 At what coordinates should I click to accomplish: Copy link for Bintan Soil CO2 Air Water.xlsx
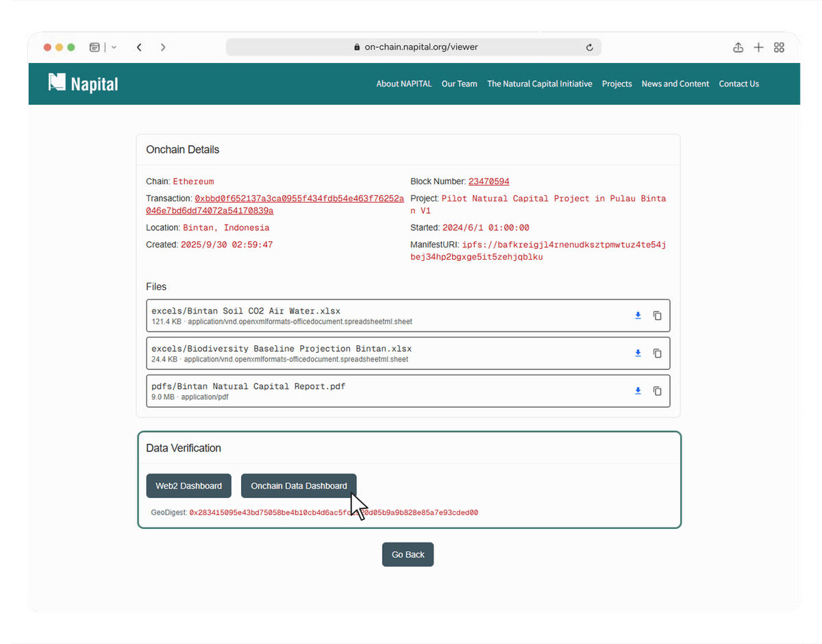pos(658,316)
